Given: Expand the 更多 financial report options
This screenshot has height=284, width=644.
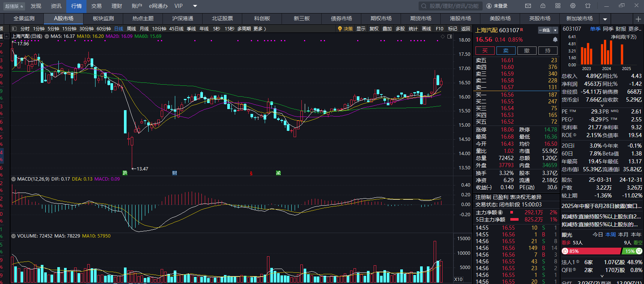Looking at the screenshot, I should coord(635,29).
